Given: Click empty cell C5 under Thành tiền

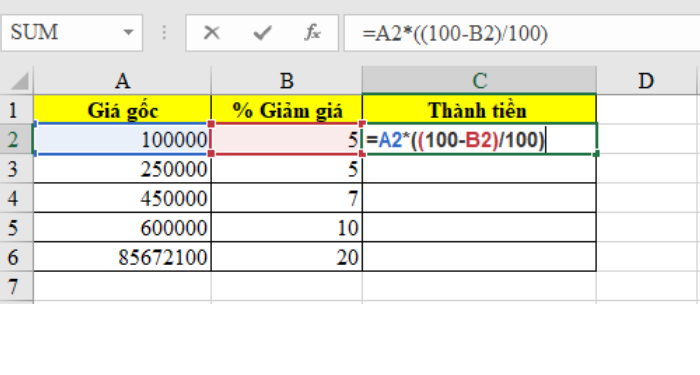Looking at the screenshot, I should pos(479,228).
